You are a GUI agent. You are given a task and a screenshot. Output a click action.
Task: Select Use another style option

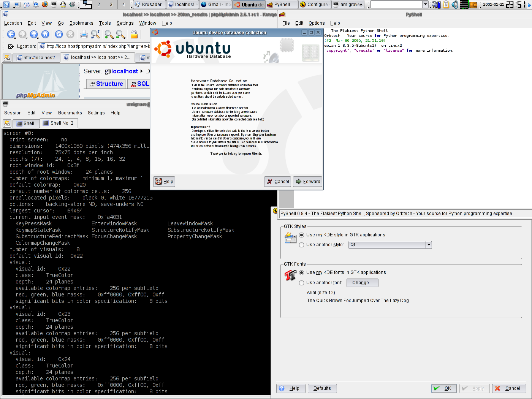click(321, 245)
